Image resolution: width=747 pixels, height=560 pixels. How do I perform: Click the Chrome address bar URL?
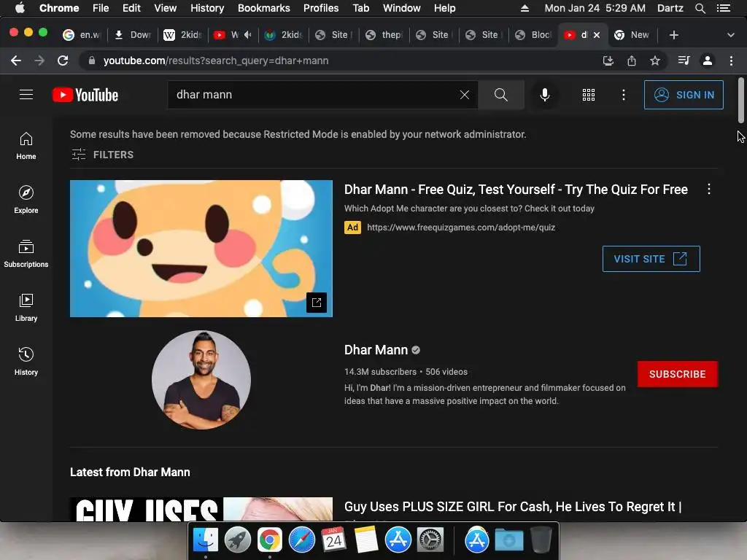tap(216, 61)
